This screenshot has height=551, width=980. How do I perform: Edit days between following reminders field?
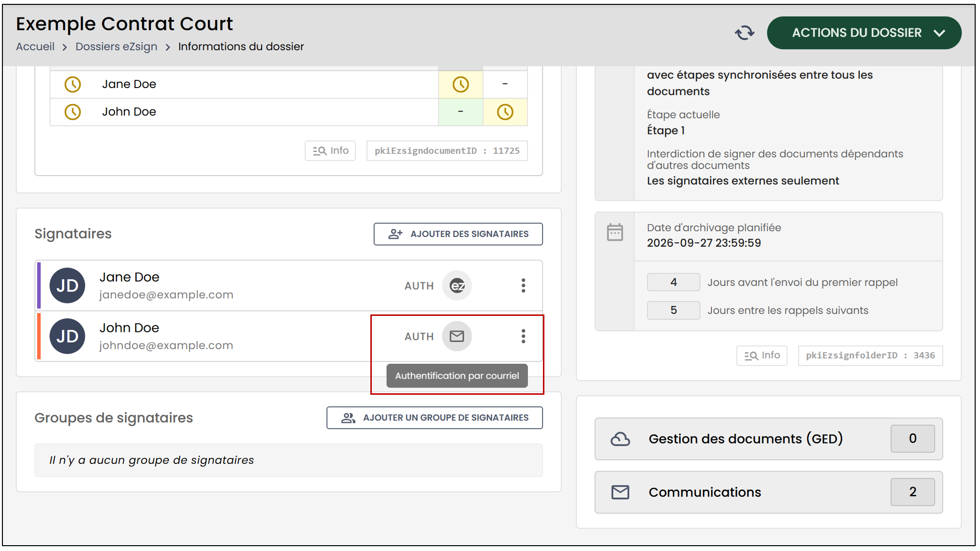(673, 311)
